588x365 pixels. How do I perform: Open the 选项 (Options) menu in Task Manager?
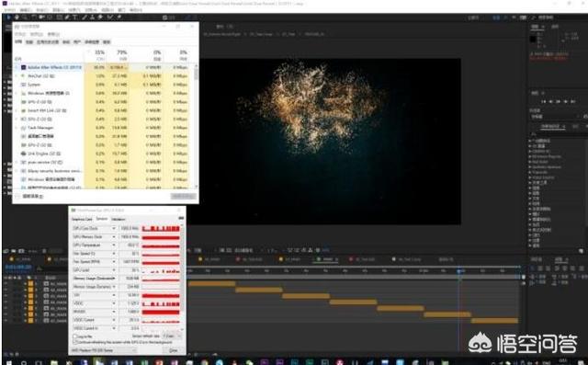[36, 34]
